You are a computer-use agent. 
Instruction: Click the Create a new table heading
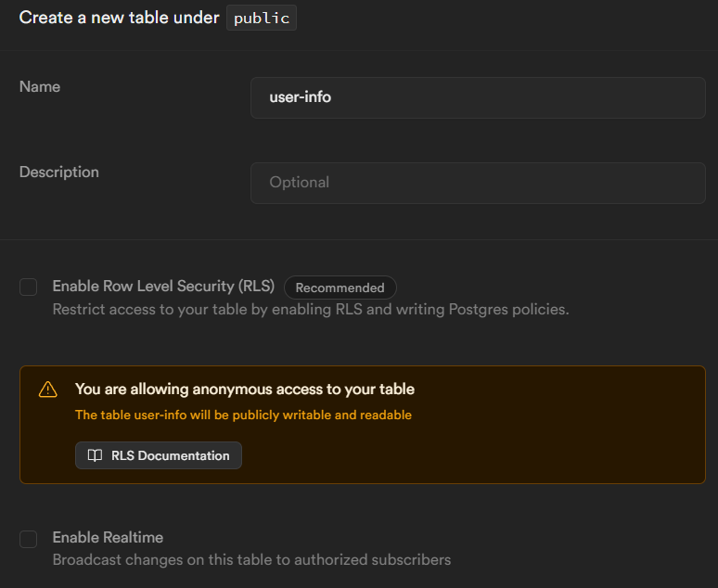[119, 18]
